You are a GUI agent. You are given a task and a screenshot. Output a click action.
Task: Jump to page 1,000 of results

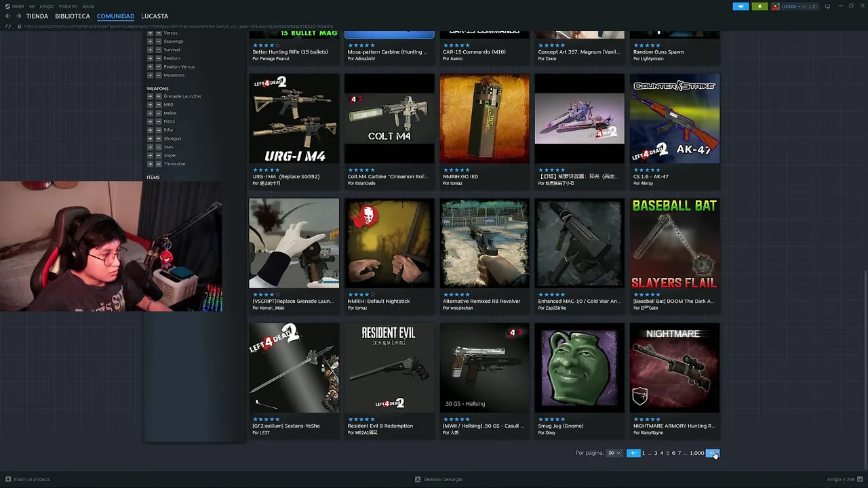pos(697,453)
